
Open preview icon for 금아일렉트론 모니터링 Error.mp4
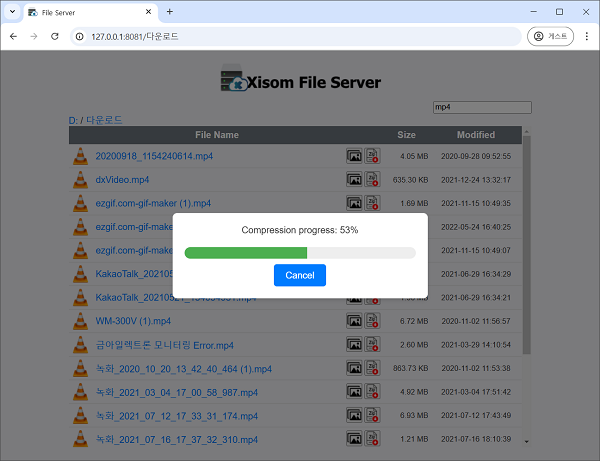click(354, 345)
